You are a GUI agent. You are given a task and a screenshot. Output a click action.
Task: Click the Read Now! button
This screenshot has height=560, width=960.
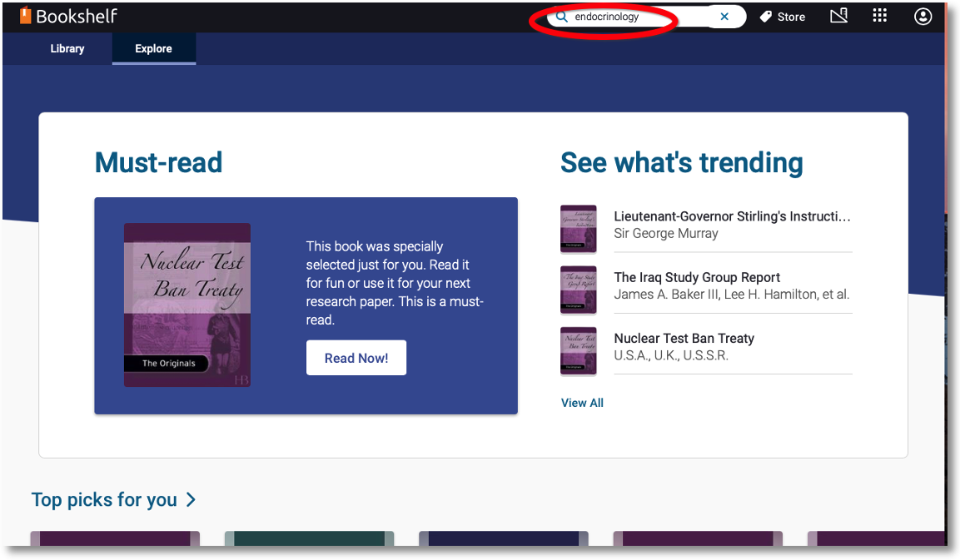click(356, 358)
